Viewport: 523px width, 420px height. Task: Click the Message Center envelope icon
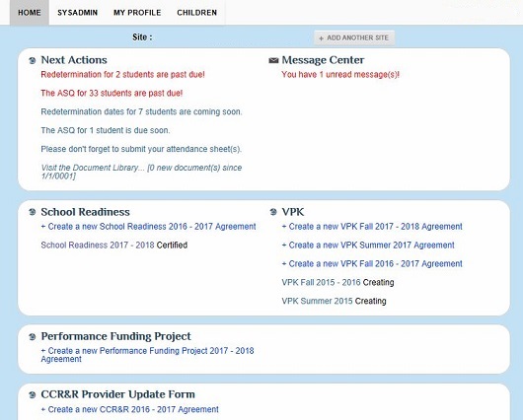(x=273, y=60)
